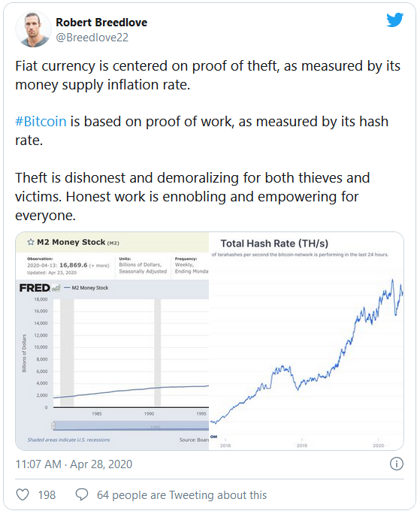Open the tweet info circle icon
The width and height of the screenshot is (420, 514).
pyautogui.click(x=397, y=464)
